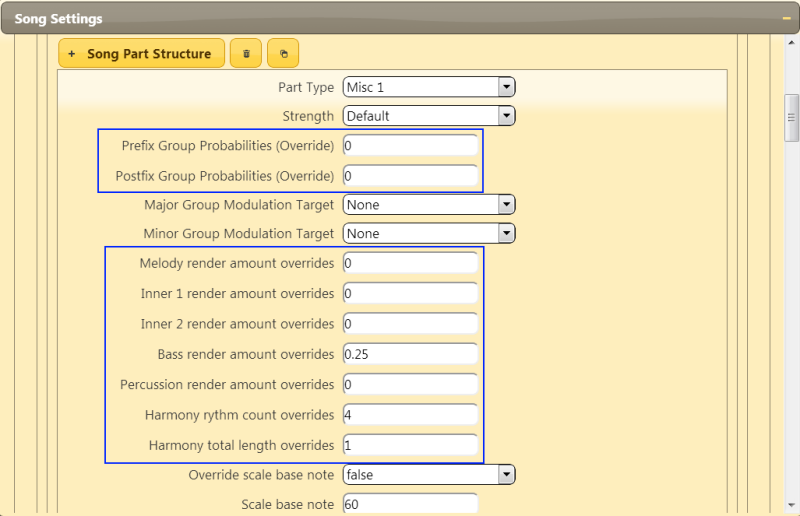This screenshot has height=516, width=800.
Task: Click the Prefix Group Probabilities field
Action: (411, 145)
